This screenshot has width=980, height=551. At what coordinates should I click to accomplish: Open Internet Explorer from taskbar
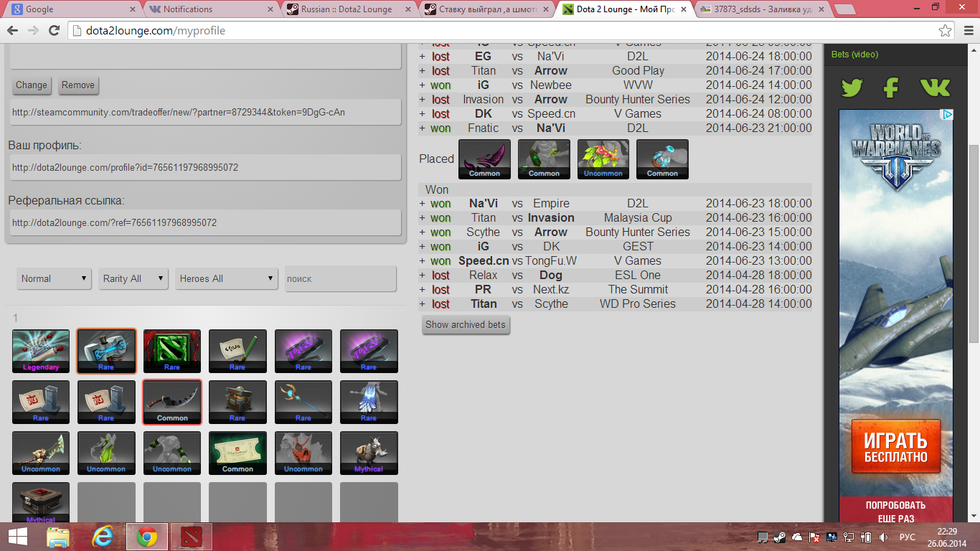[x=103, y=537]
